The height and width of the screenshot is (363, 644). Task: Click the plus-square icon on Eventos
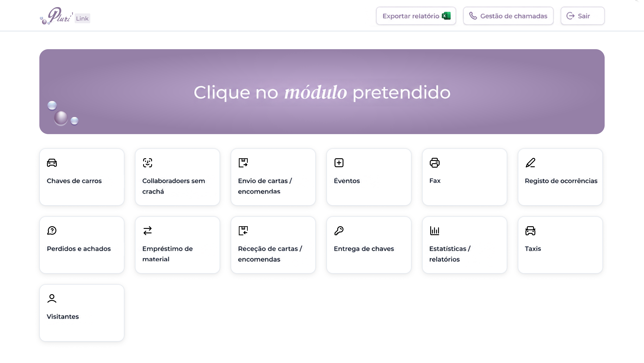pyautogui.click(x=339, y=163)
